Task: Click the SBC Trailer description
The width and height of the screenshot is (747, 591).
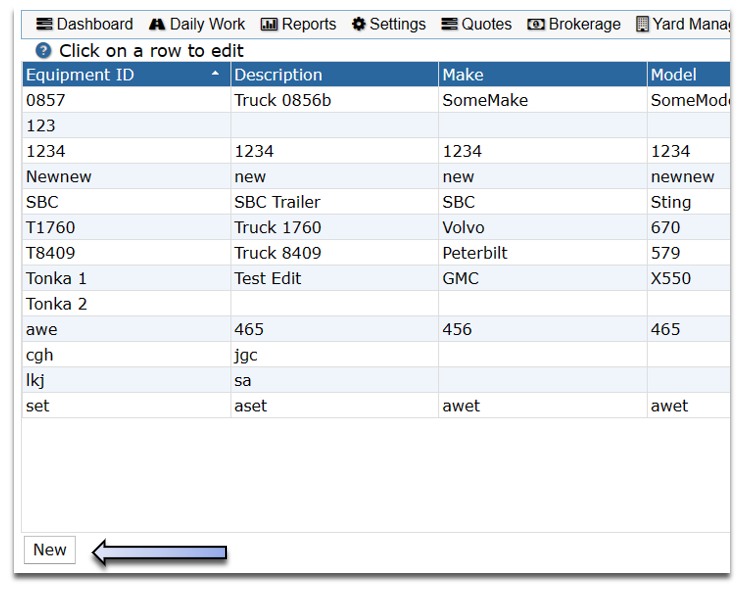Action: click(334, 202)
